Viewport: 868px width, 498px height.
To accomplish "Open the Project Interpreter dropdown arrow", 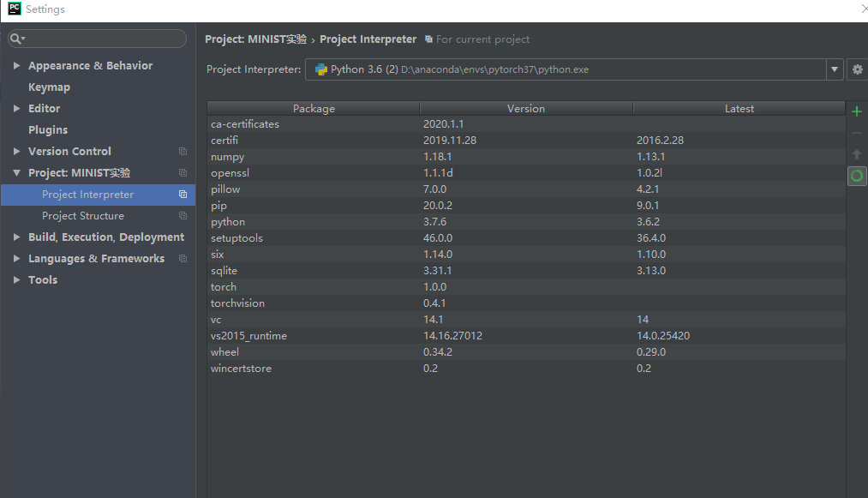I will click(834, 69).
